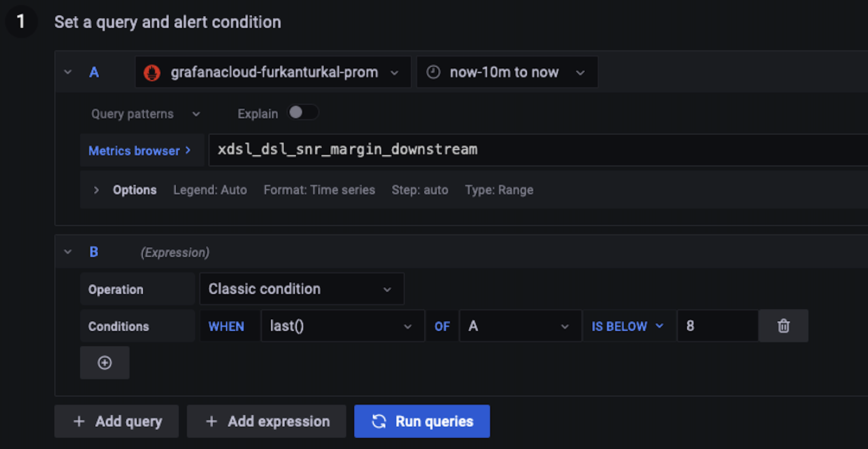Collapse expression B with its chevron
The image size is (868, 449).
click(x=68, y=252)
